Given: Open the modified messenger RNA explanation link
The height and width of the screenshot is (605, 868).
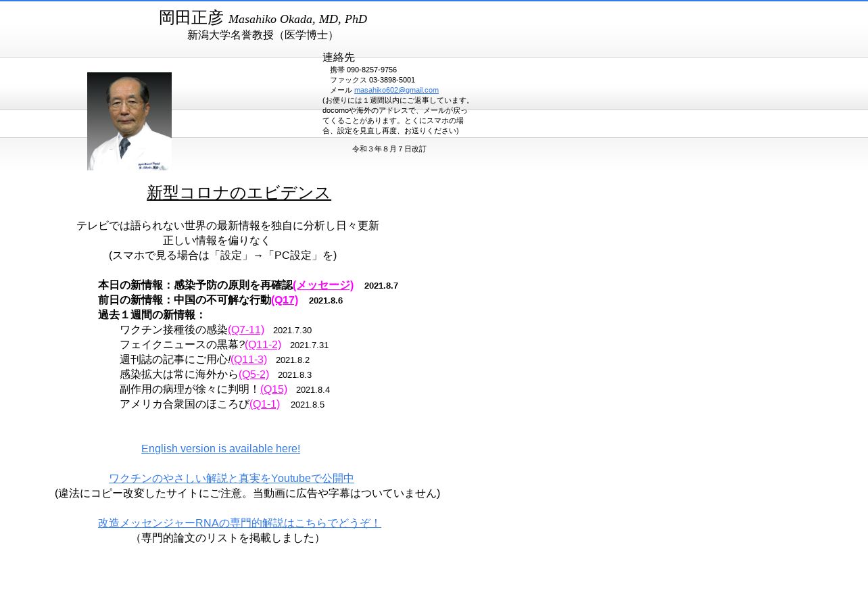Looking at the screenshot, I should pos(239,523).
